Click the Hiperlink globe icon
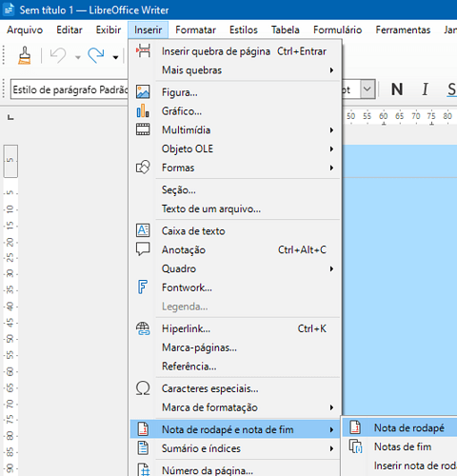 143,328
